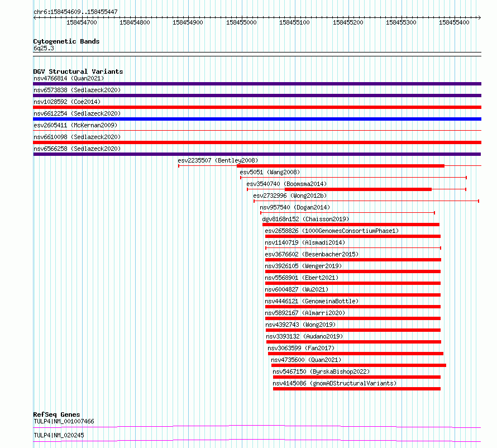Select nsv4735600 (Quan2021) label
The image size is (497, 448).
(306, 360)
